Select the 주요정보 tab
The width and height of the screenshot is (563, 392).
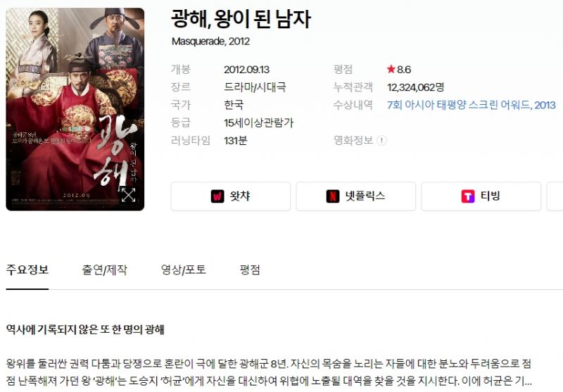click(27, 270)
